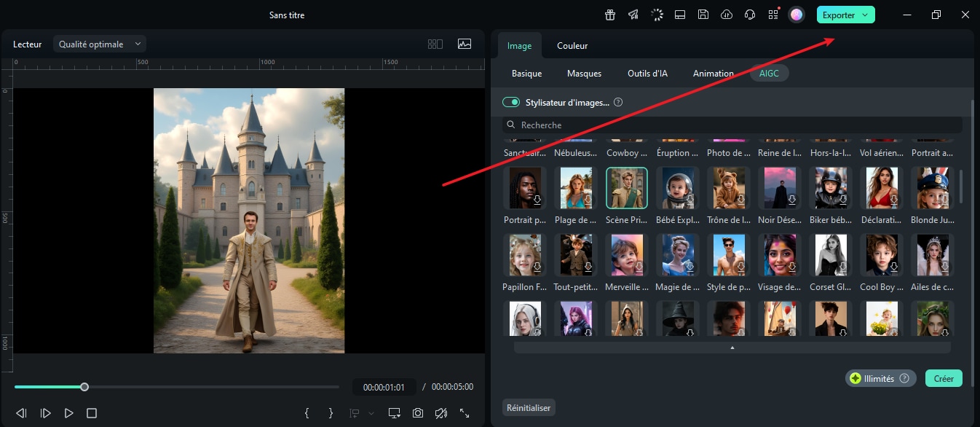Open the Masques sub-tab
This screenshot has height=427, width=980.
[x=584, y=74]
